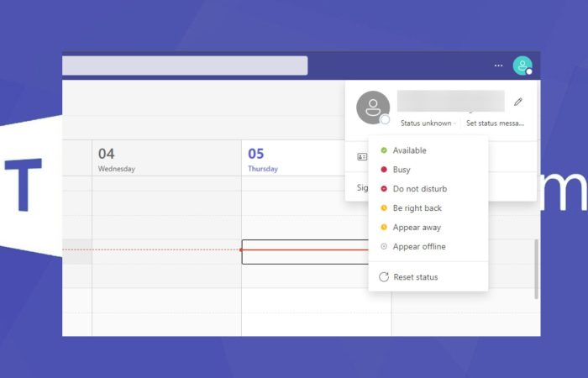
Task: Open the Status unknown dropdown
Action: [428, 123]
